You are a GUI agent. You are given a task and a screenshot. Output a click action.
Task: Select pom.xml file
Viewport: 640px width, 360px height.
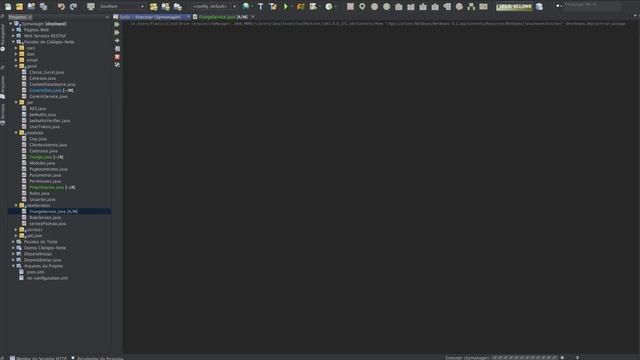36,272
